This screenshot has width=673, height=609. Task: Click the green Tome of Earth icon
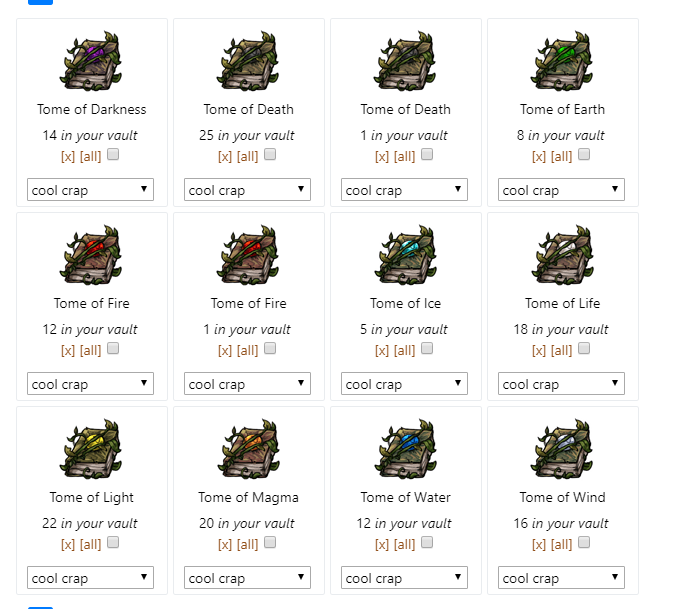562,61
